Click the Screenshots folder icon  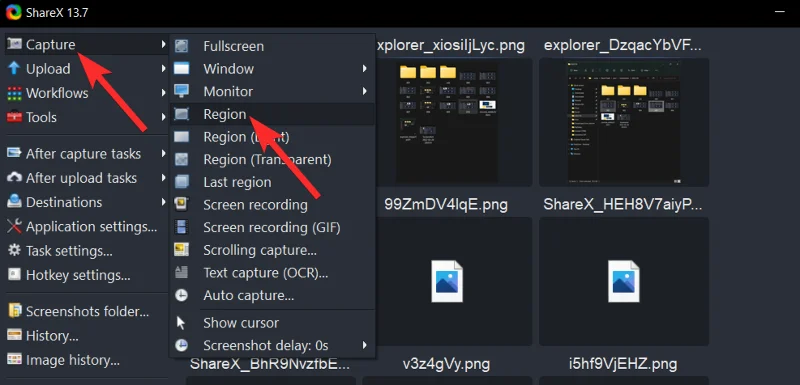tap(14, 311)
